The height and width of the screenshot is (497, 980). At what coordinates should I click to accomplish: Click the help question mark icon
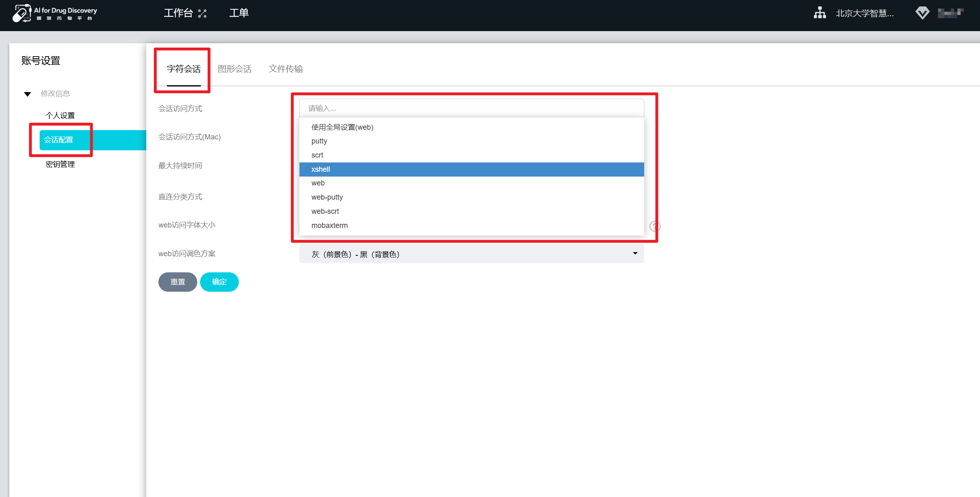(x=655, y=226)
